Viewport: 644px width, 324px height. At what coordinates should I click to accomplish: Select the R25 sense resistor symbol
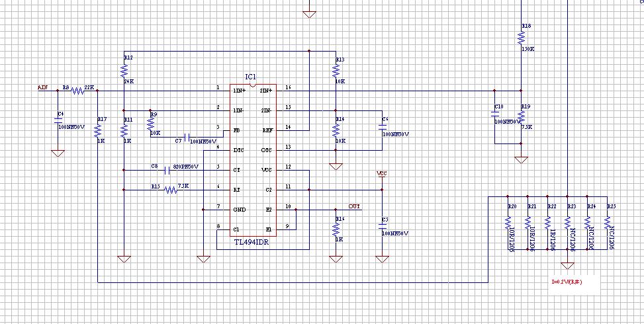[608, 223]
